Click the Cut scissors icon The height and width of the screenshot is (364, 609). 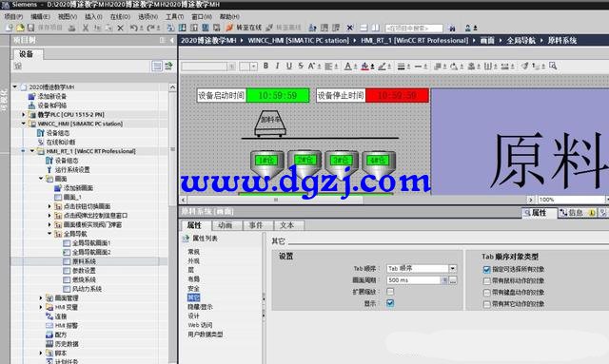point(86,28)
